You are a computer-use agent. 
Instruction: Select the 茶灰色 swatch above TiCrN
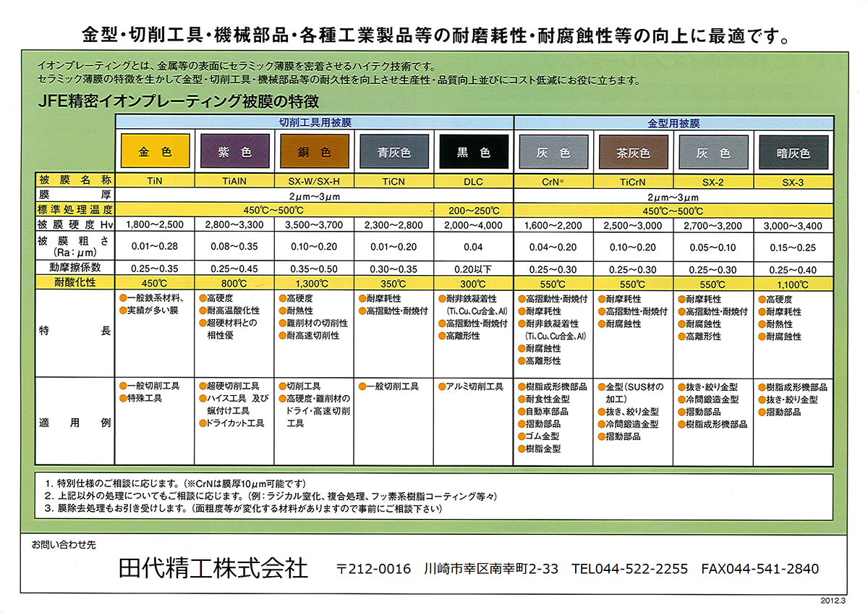(x=633, y=153)
